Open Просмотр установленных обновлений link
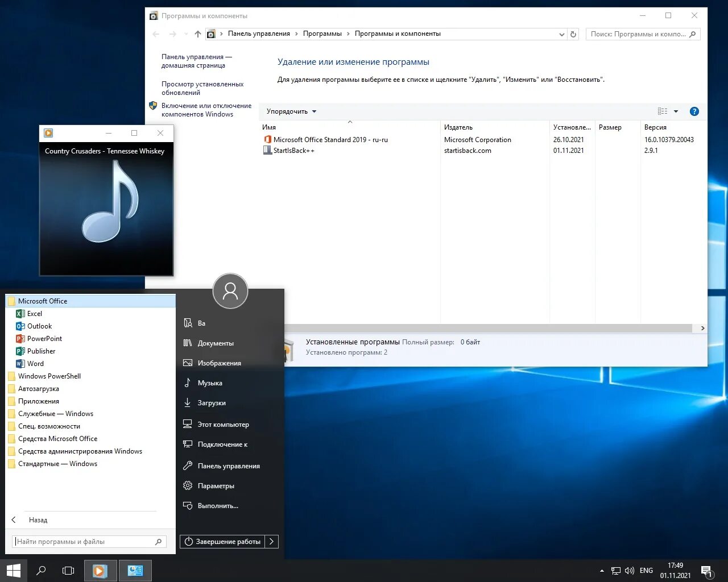Viewport: 728px width, 582px height. (202, 88)
